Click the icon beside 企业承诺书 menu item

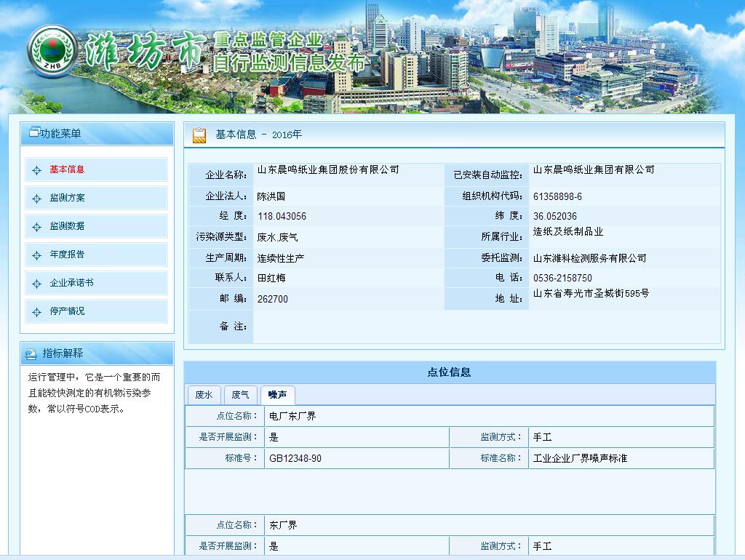(37, 284)
